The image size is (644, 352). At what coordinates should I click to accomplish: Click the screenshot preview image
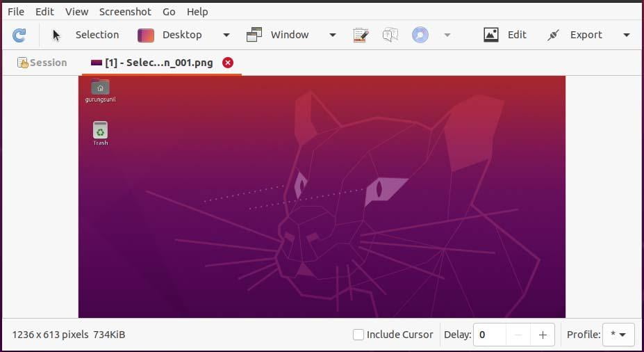coord(322,197)
